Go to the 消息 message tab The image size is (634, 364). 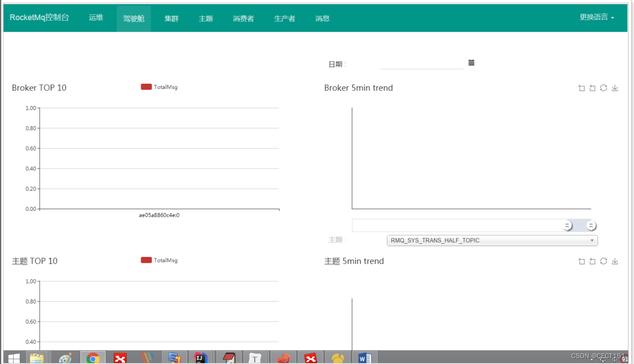322,18
